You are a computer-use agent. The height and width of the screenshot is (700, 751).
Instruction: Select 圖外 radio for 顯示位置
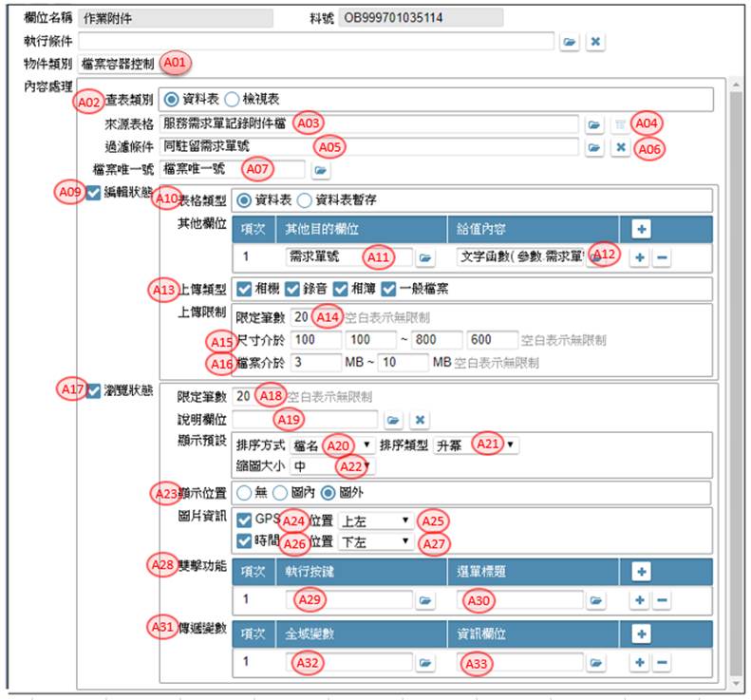[329, 493]
